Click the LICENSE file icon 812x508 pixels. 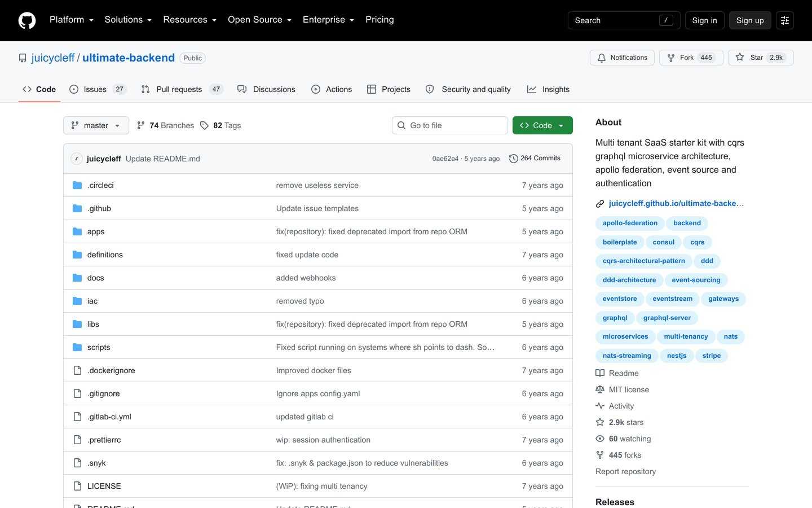click(x=77, y=486)
